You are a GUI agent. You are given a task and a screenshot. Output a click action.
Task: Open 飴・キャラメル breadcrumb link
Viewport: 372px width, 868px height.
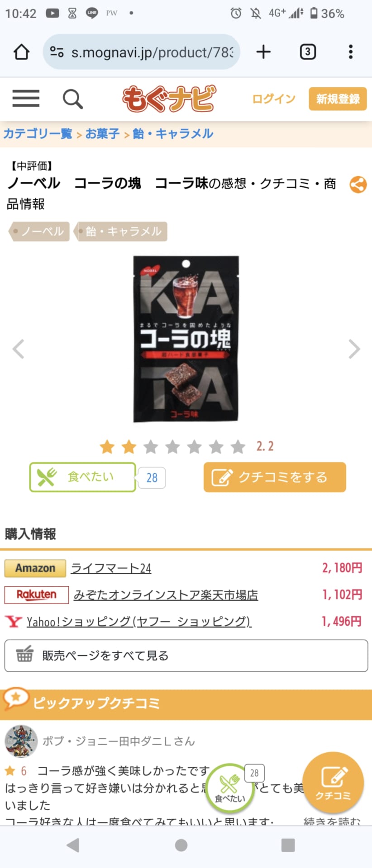(173, 134)
